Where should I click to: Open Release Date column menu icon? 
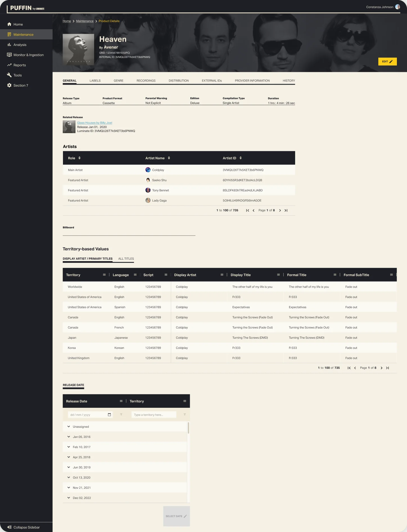tap(121, 401)
